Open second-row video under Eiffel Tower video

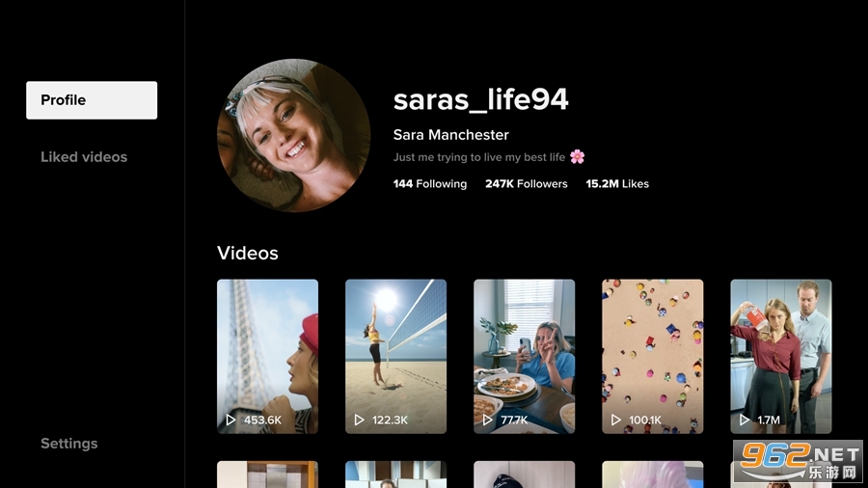267,474
